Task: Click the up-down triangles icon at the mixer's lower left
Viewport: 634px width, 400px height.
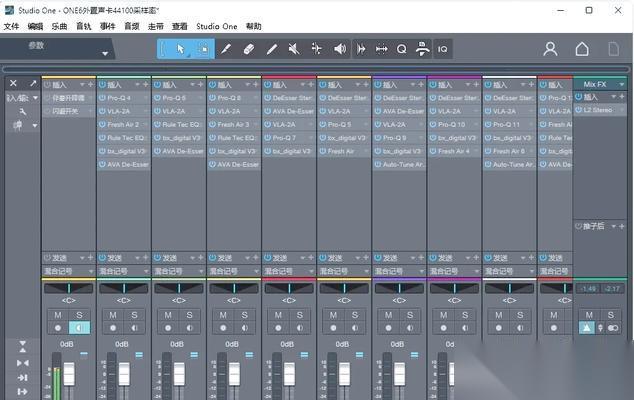Action: tap(23, 347)
